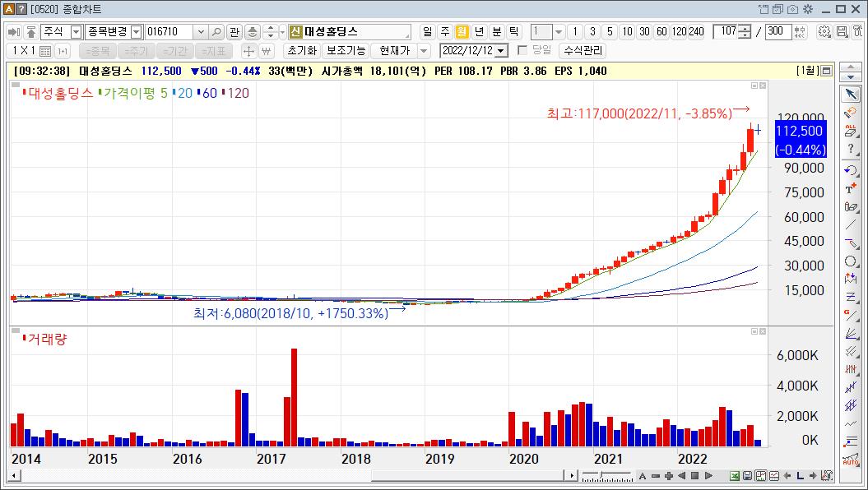The height and width of the screenshot is (490, 868).
Task: Click the stock code search magnifier icon
Action: (216, 32)
